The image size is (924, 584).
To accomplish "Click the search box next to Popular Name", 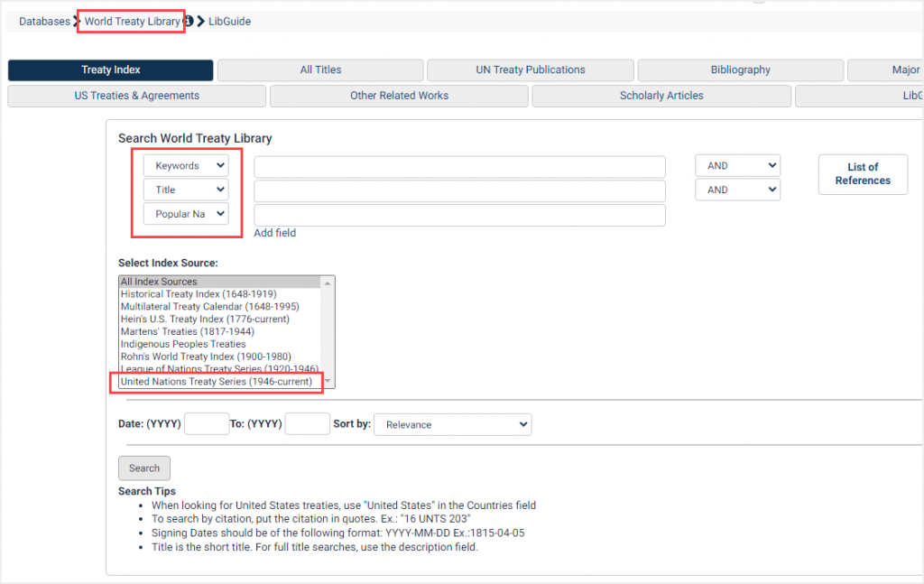I will pos(459,215).
